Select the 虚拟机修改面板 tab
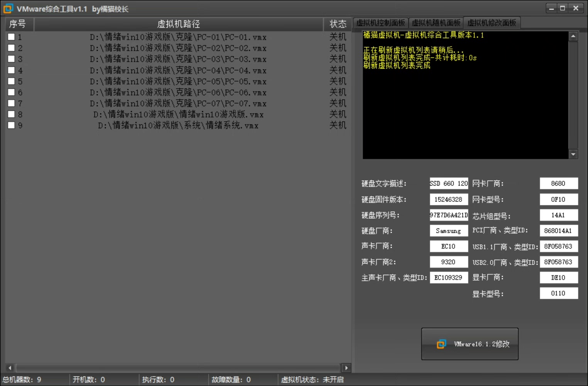This screenshot has width=588, height=386. pyautogui.click(x=492, y=23)
